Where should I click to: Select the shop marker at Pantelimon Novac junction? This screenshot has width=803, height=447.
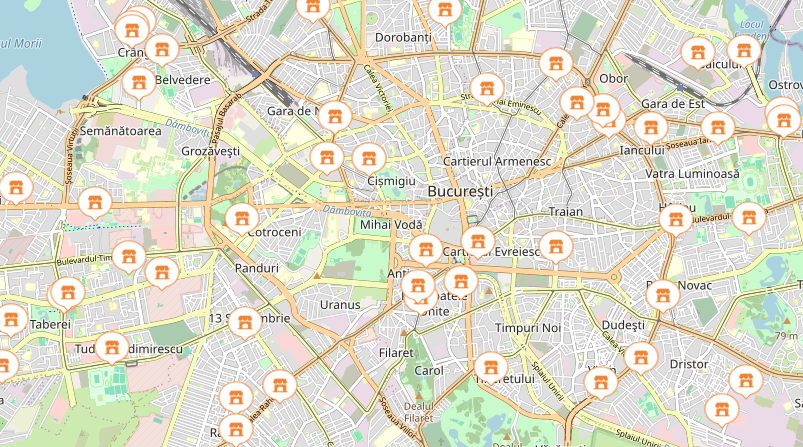[x=663, y=296]
